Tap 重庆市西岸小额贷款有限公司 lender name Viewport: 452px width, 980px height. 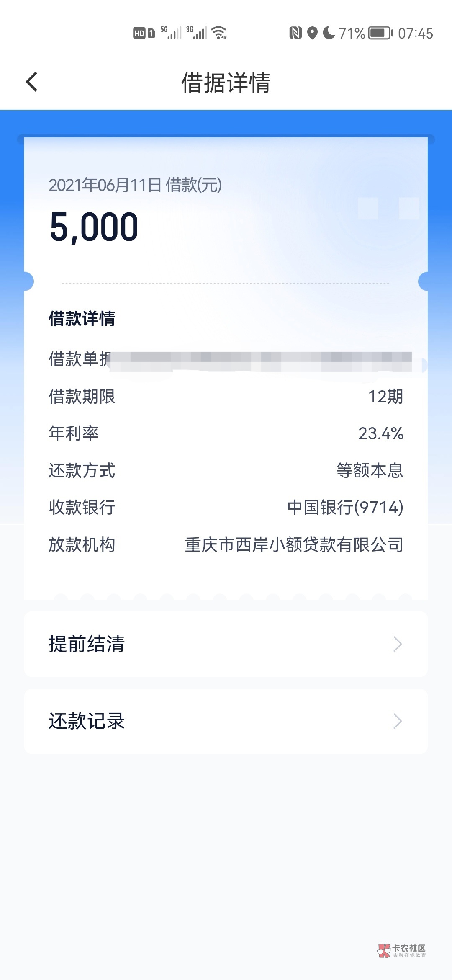coord(294,545)
